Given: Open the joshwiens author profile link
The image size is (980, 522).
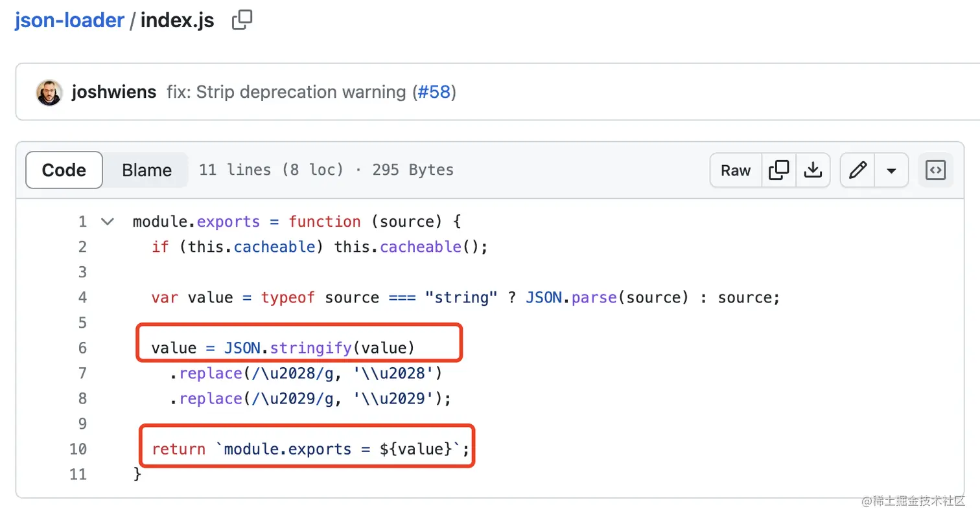Looking at the screenshot, I should click(114, 93).
